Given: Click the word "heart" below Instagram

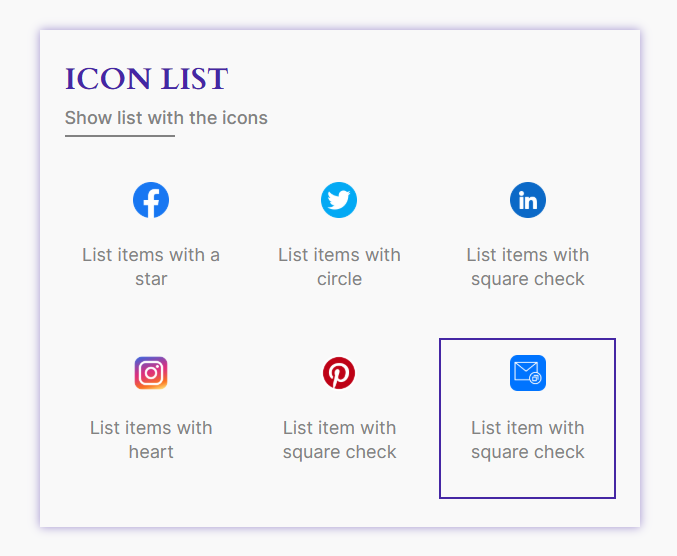Looking at the screenshot, I should pos(151,452).
